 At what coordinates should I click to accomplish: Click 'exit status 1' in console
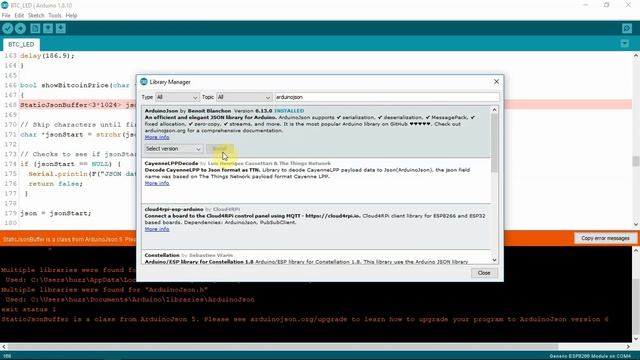(x=29, y=309)
